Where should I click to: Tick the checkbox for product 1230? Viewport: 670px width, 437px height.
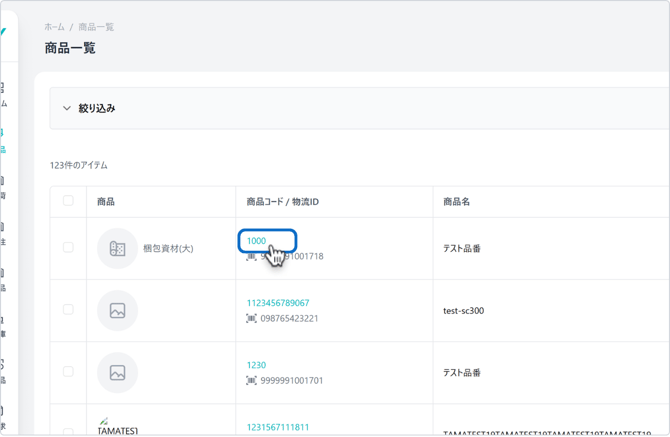pyautogui.click(x=68, y=372)
